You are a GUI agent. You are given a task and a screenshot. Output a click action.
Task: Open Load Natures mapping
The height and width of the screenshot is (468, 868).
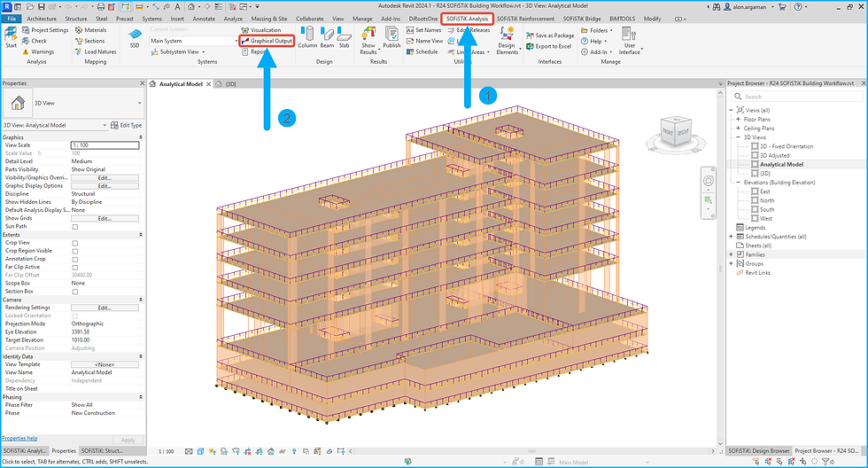click(96, 51)
